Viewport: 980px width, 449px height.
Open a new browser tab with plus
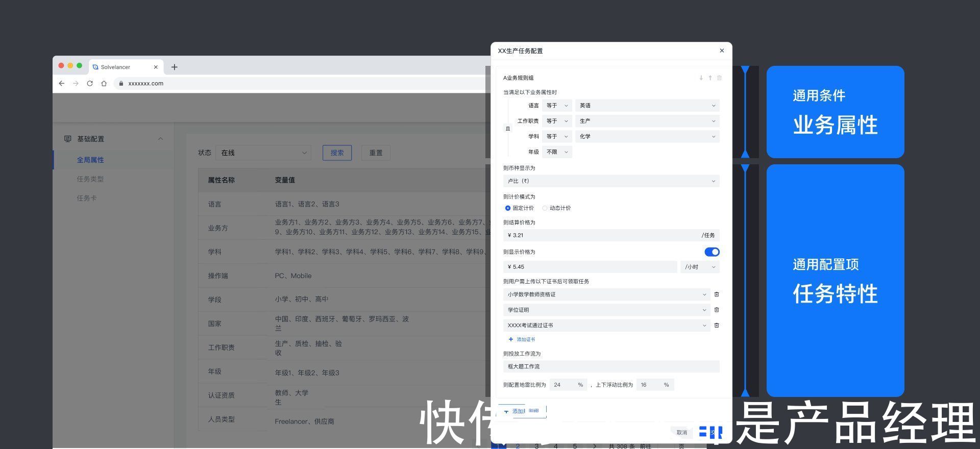(174, 67)
